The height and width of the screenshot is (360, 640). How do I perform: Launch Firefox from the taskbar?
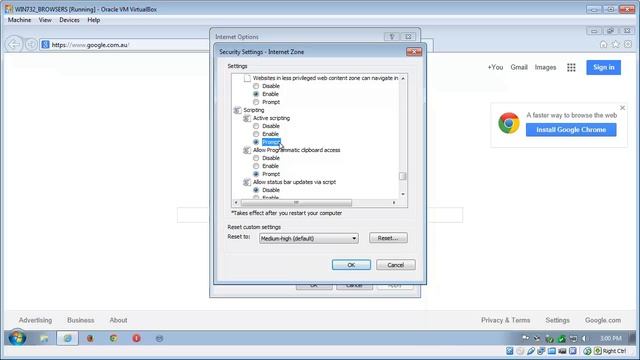(x=90, y=338)
